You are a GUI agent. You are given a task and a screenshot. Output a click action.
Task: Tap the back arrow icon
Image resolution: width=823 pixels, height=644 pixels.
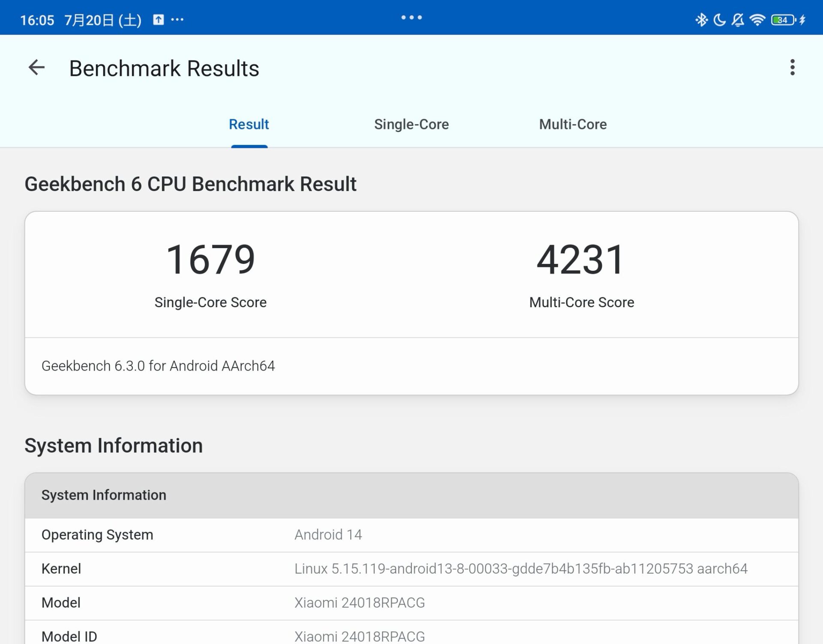point(36,68)
